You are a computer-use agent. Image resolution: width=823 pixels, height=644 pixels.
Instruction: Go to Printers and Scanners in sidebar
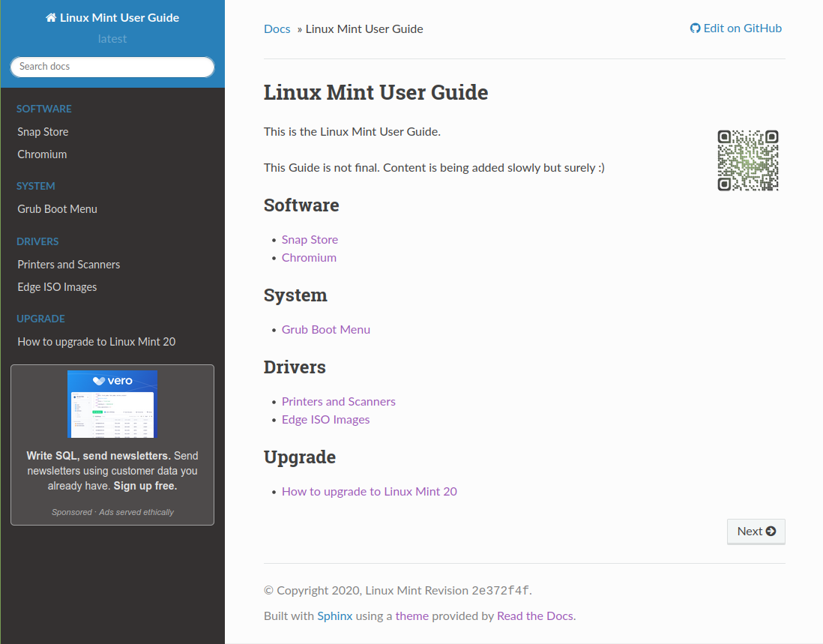tap(68, 265)
